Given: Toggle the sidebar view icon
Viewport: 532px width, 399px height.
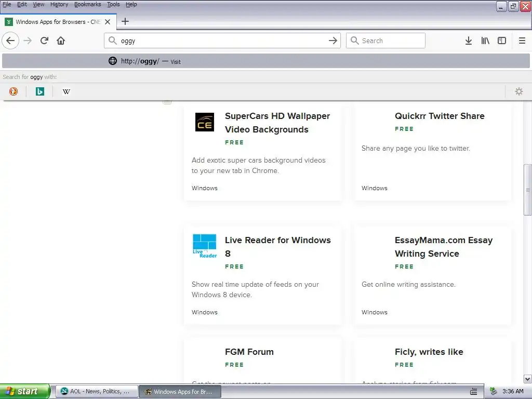Looking at the screenshot, I should 502,41.
